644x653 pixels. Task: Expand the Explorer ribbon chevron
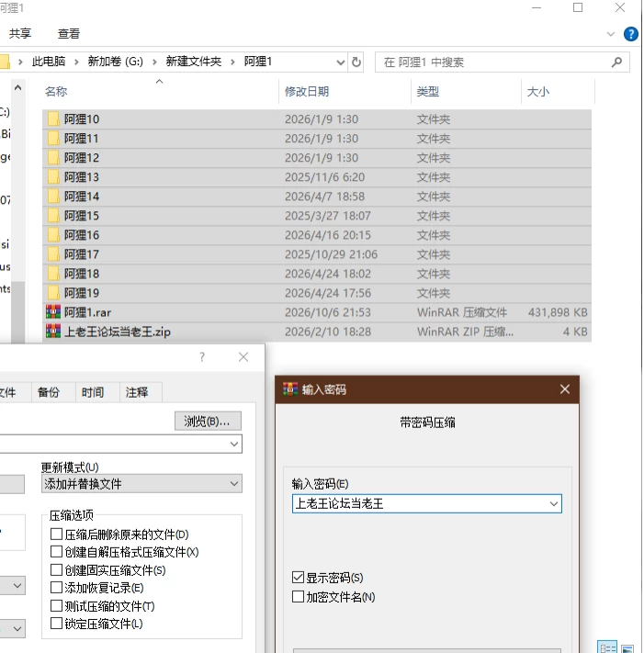click(611, 34)
